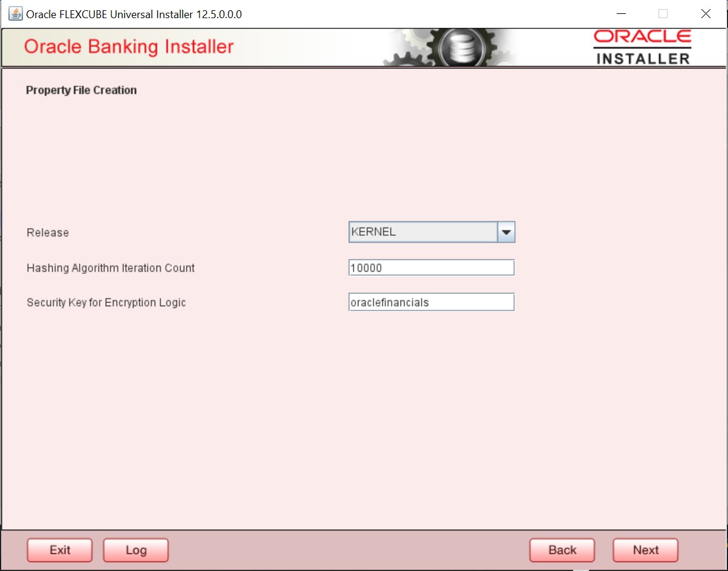Click the Oracle Installer logo
The width and height of the screenshot is (728, 571).
[643, 47]
